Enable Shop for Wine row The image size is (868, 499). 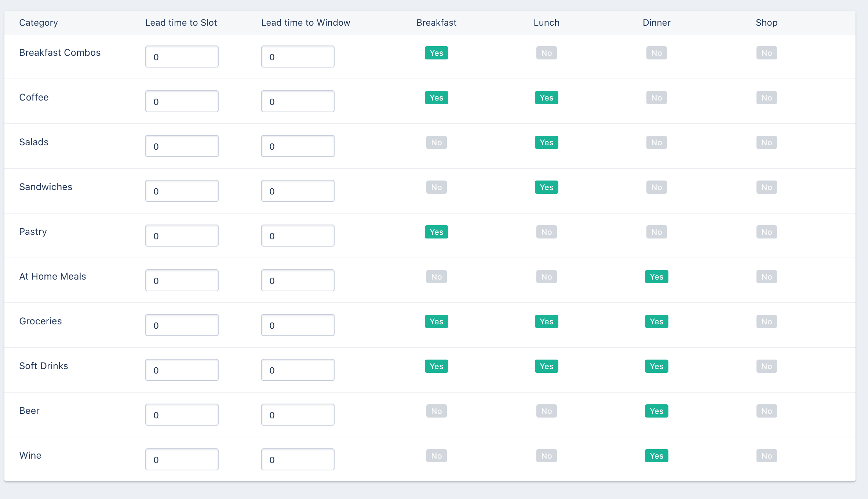pyautogui.click(x=766, y=456)
